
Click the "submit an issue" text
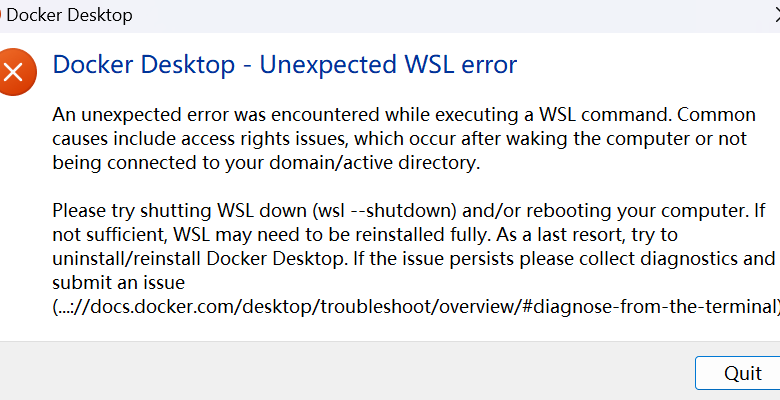[x=121, y=284]
